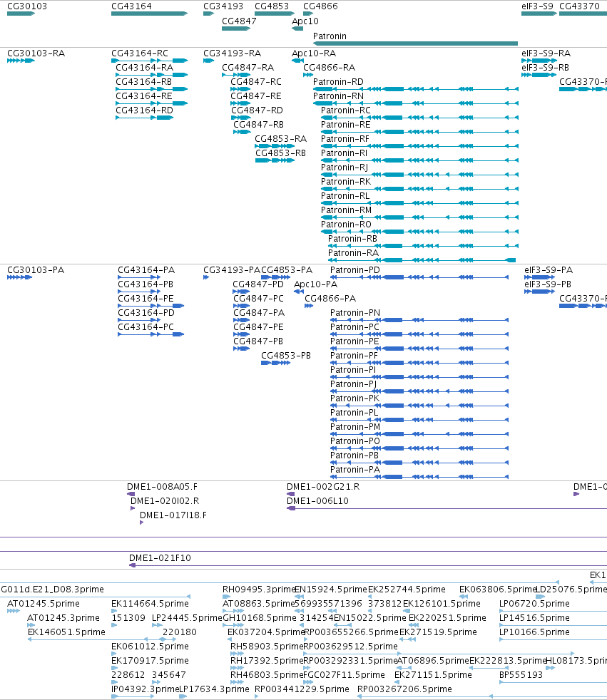Select the Patronin gene label
Screen dimensions: 607x700
[330, 36]
